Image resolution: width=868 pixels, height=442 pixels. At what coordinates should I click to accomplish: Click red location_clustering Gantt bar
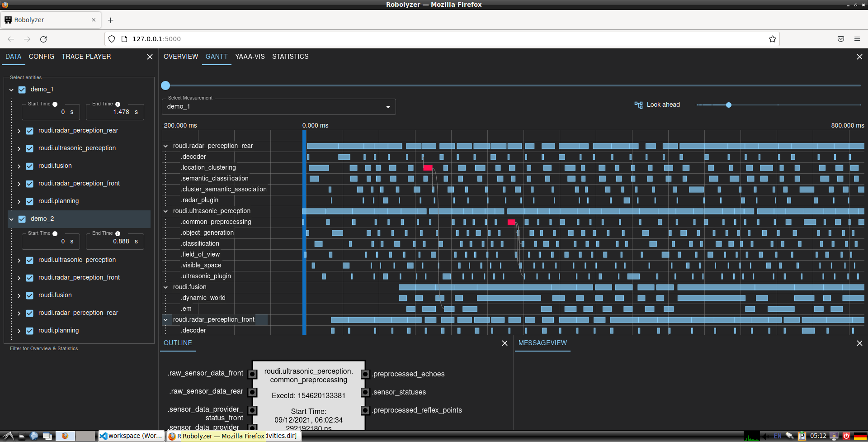pyautogui.click(x=428, y=168)
